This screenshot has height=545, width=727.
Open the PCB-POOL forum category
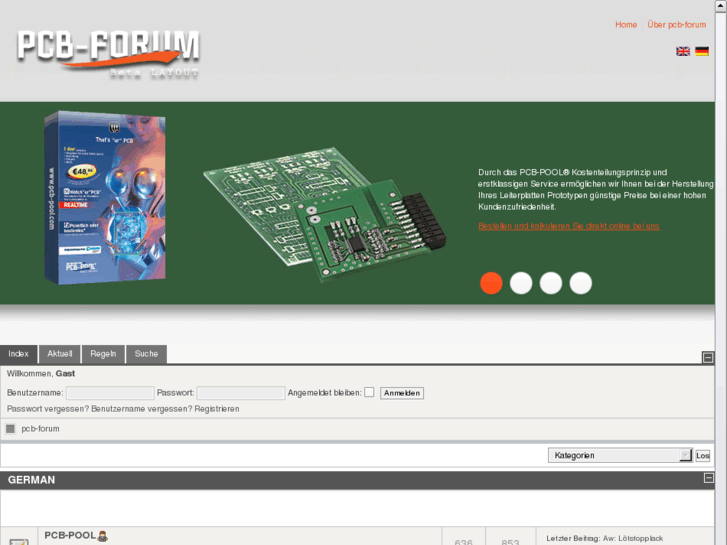point(70,536)
